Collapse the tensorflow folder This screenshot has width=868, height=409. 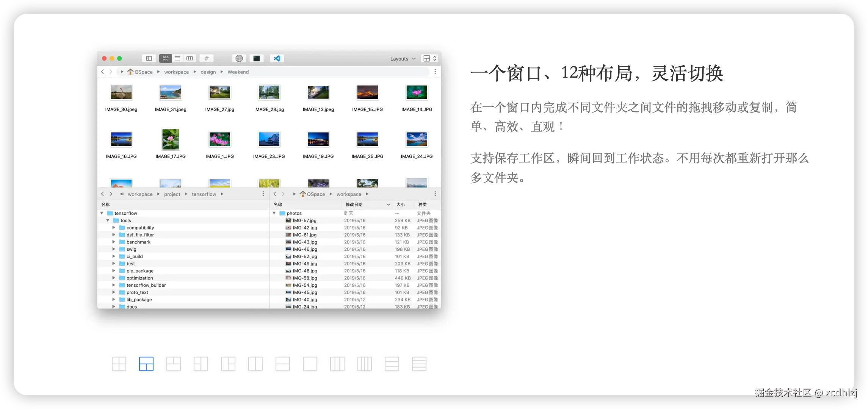coord(102,213)
